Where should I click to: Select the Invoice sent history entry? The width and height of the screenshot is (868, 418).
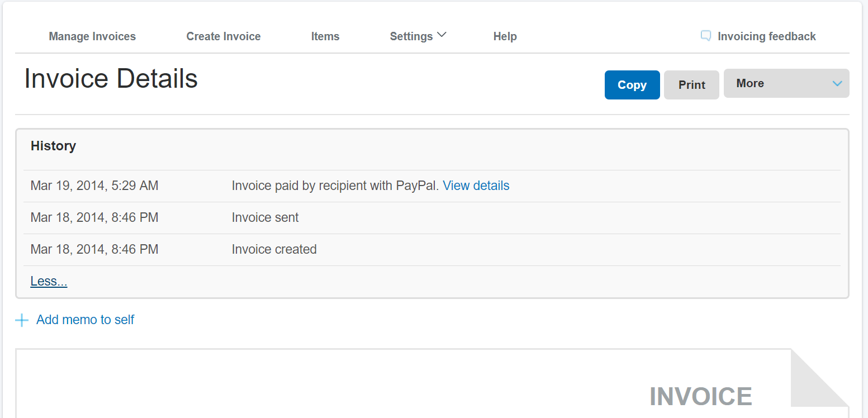tap(265, 217)
